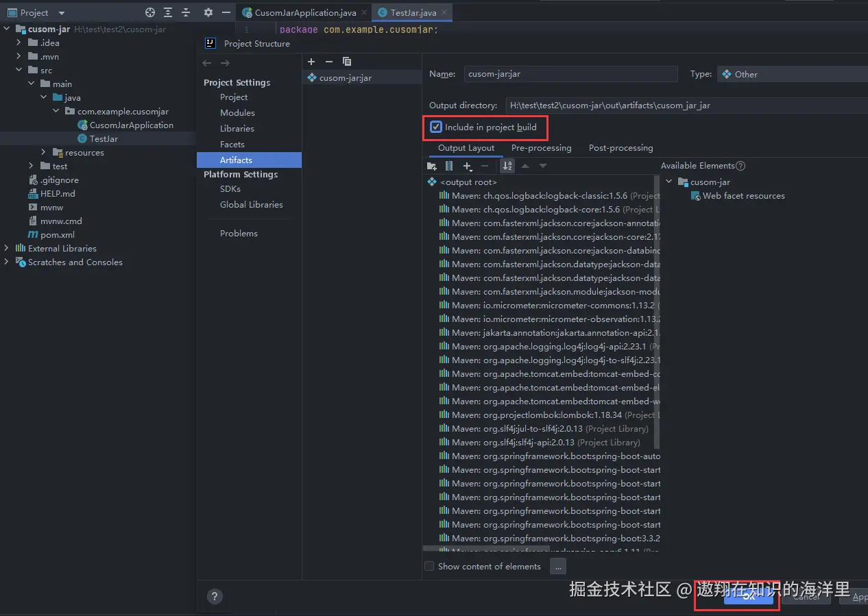The width and height of the screenshot is (868, 616).
Task: Go back with the left arrow in Project Structure
Action: (207, 63)
